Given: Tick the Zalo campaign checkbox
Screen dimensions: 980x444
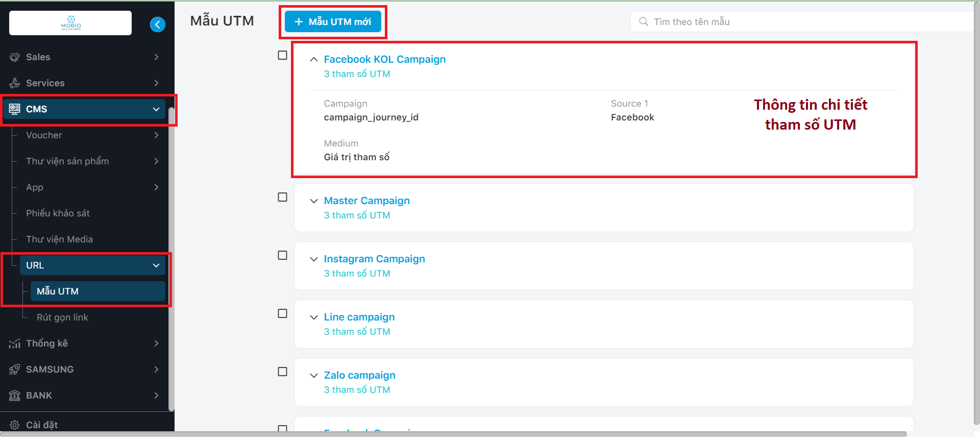Looking at the screenshot, I should [282, 372].
